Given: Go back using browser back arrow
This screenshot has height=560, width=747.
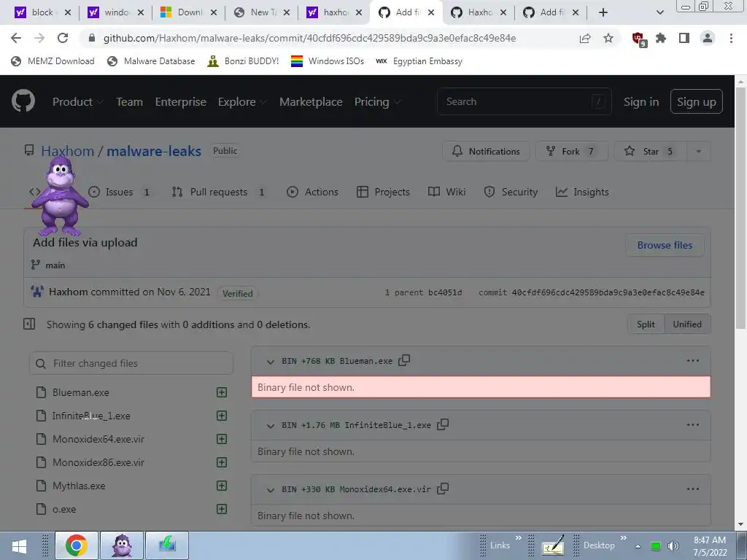Looking at the screenshot, I should (x=16, y=38).
